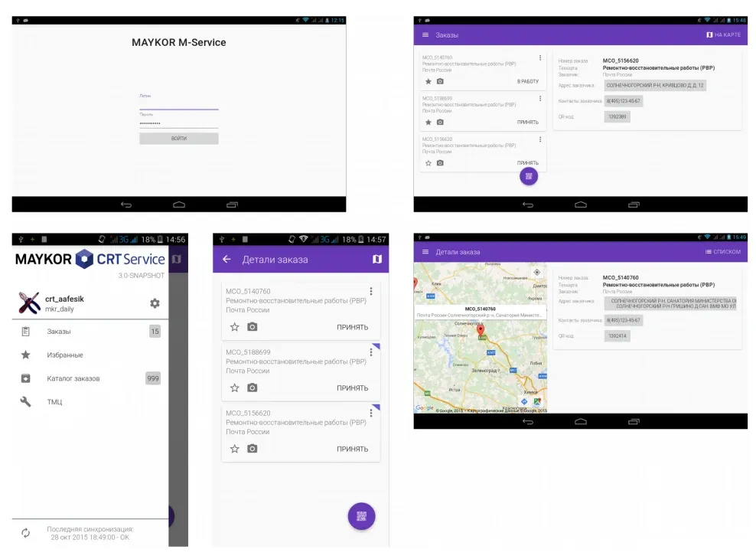Switch to НА КАРТЕ map view
756x556 pixels.
(723, 34)
